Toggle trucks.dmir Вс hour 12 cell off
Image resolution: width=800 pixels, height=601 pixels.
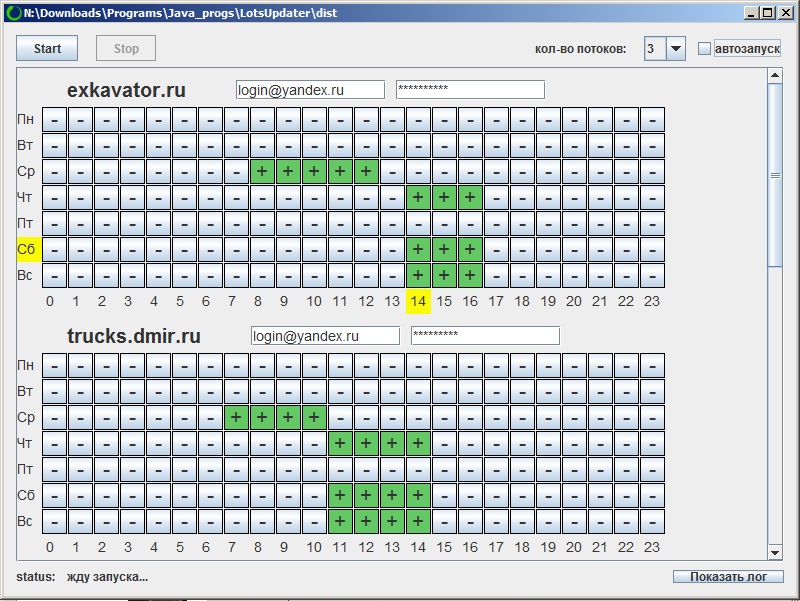pos(366,521)
